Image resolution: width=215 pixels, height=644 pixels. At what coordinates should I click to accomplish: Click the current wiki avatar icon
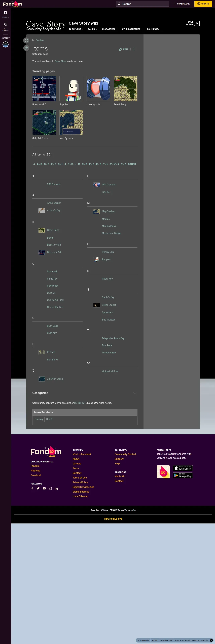[6, 44]
